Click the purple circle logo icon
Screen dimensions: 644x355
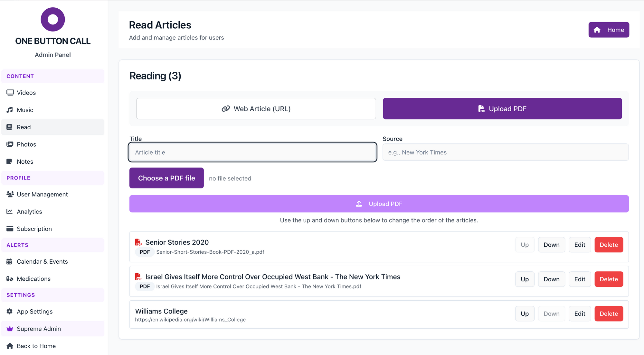pyautogui.click(x=53, y=20)
